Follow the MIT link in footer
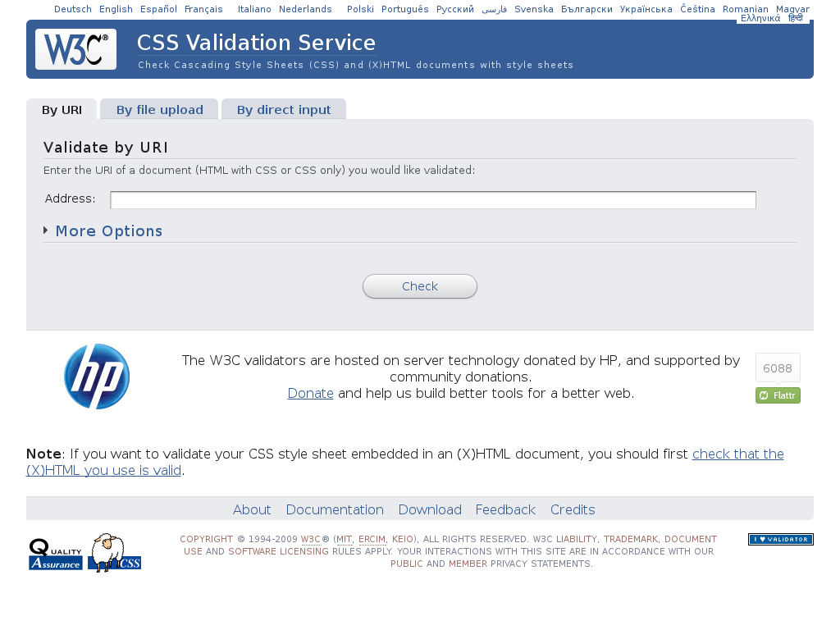The image size is (840, 630). [345, 539]
